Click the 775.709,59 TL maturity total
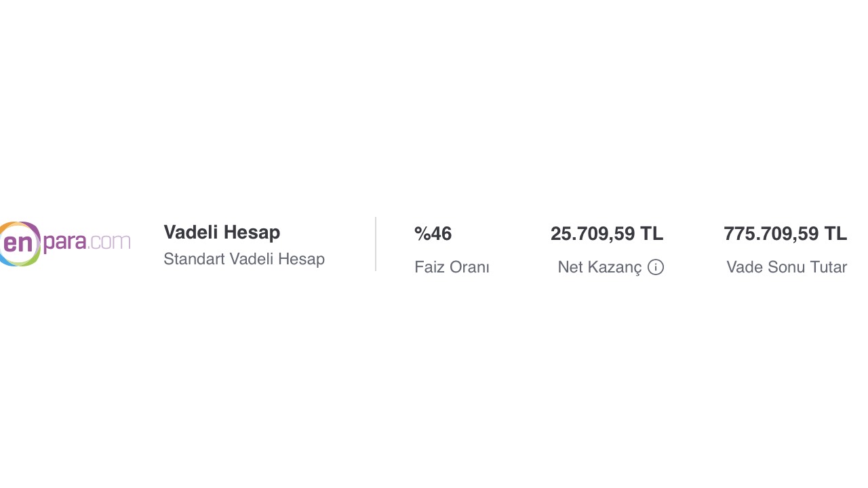The width and height of the screenshot is (868, 488). coord(785,234)
